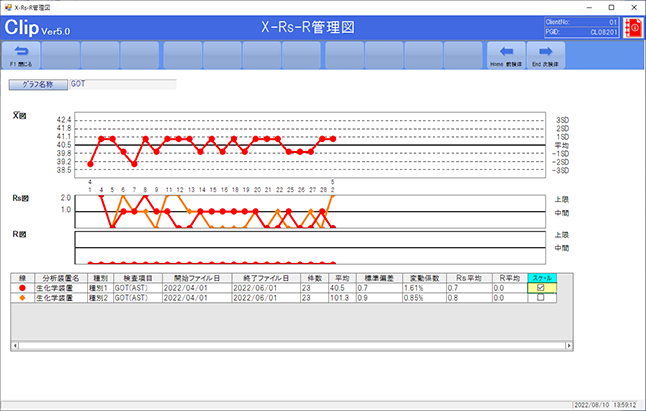Click the horizontal scrollbar track under the table
The height and width of the screenshot is (411, 646).
tap(292, 346)
